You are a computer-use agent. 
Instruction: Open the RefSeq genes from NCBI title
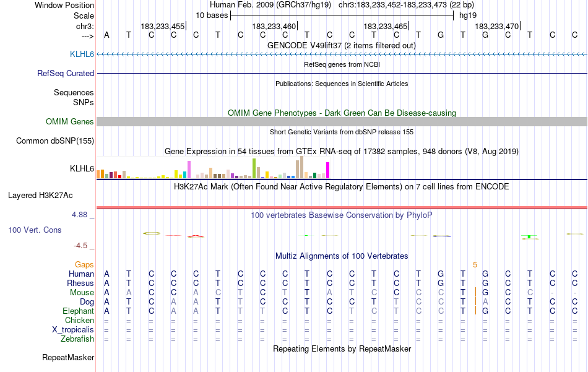[342, 64]
